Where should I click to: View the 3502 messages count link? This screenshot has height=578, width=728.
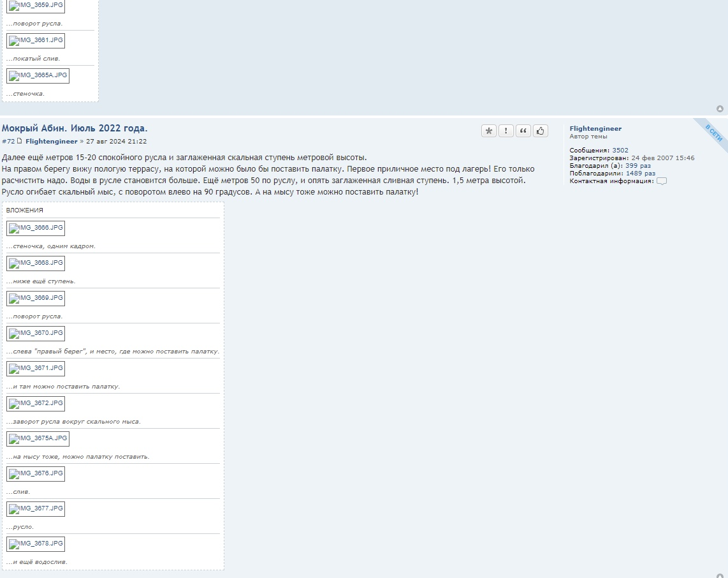(x=620, y=151)
